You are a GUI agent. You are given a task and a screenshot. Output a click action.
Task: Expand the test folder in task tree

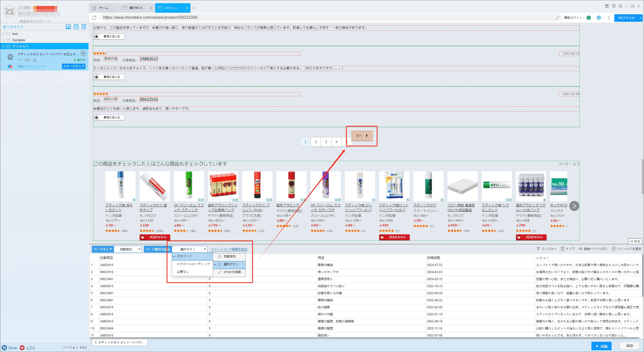pos(3,33)
